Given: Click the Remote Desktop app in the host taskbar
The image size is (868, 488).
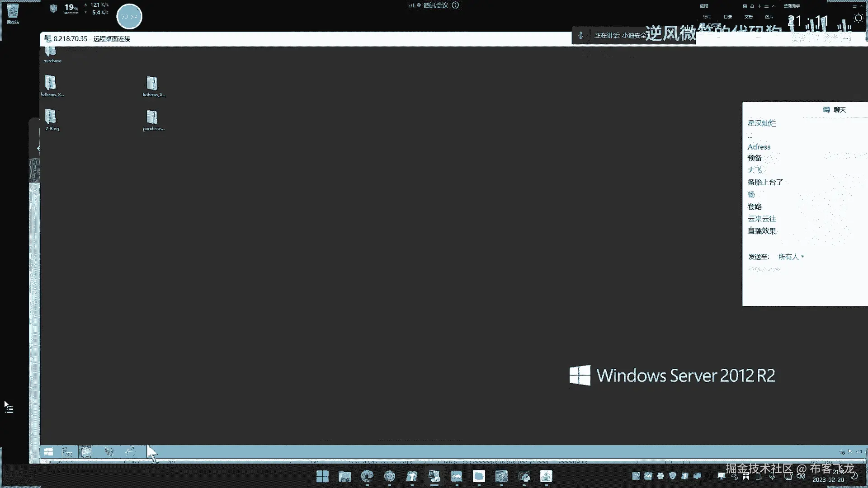Looking at the screenshot, I should pos(434,476).
